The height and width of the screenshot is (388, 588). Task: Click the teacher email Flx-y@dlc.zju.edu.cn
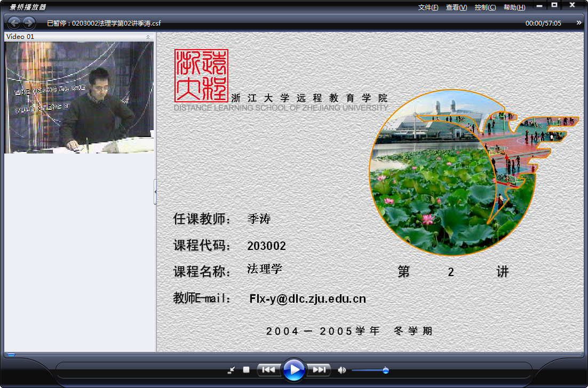click(307, 298)
